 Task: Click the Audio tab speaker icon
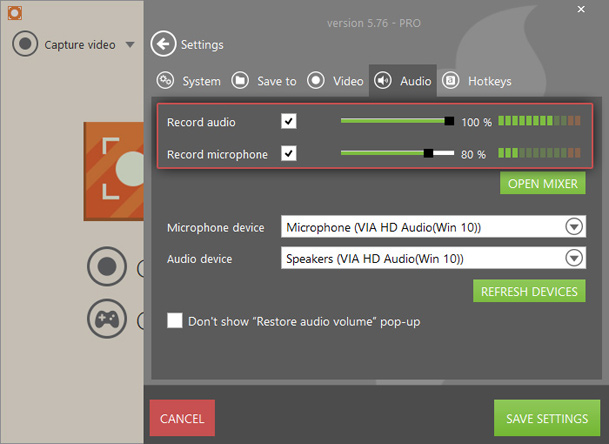[x=383, y=80]
